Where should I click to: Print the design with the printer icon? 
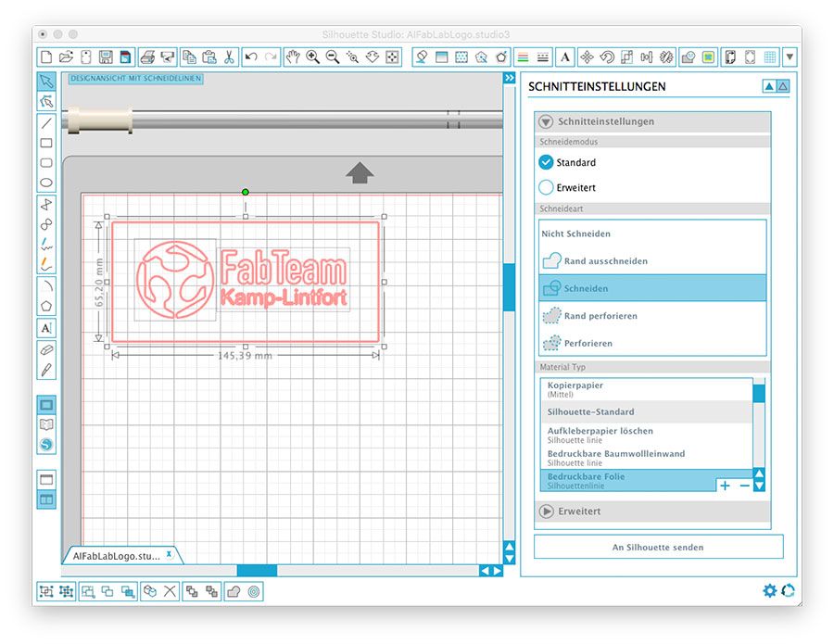click(x=148, y=57)
